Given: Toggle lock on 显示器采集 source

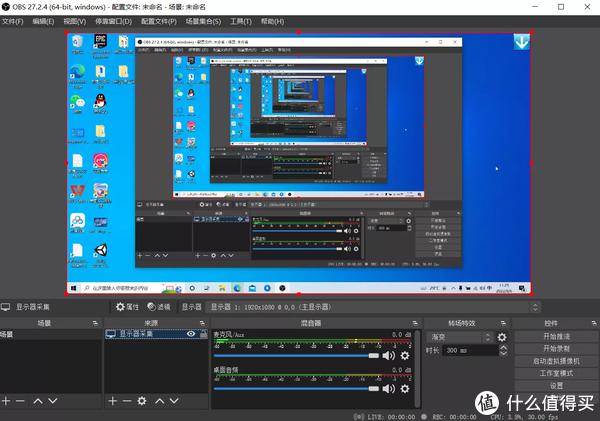Looking at the screenshot, I should click(204, 334).
